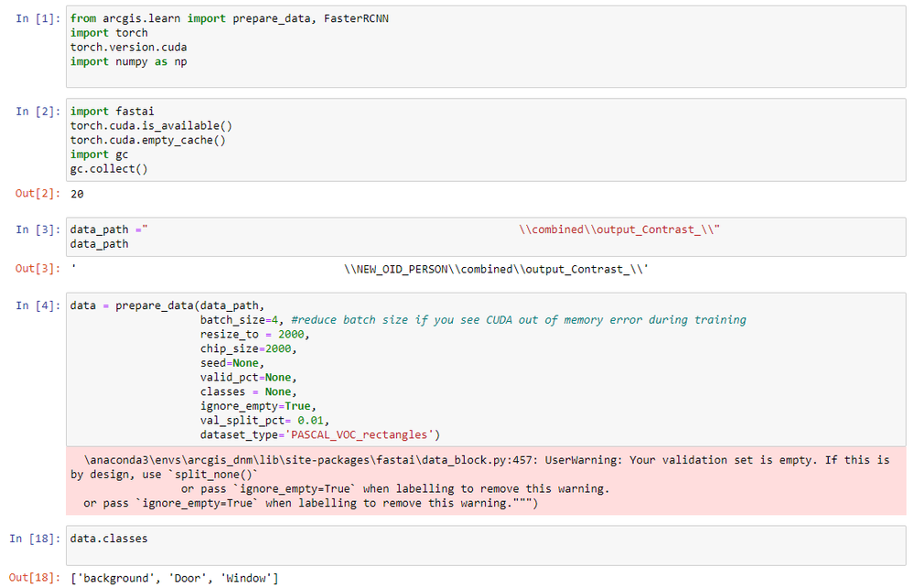Select the cell containing gc.collect()

pyautogui.click(x=485, y=140)
